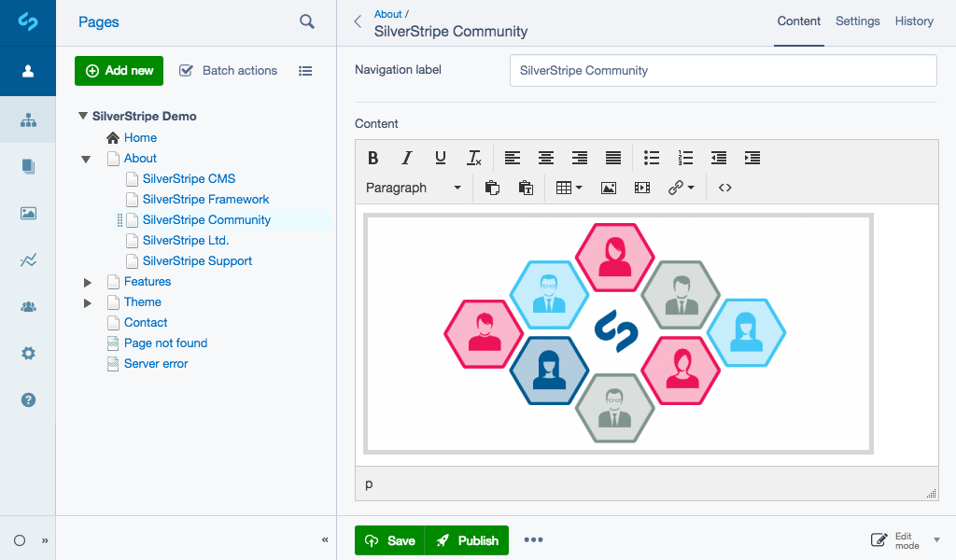
Task: Expand the Features tree node
Action: [x=87, y=282]
